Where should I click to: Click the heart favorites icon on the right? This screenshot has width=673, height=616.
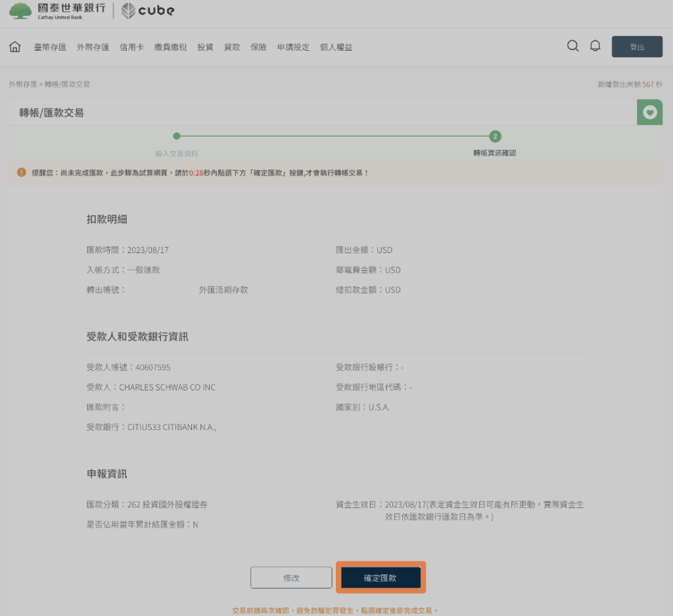pyautogui.click(x=649, y=112)
